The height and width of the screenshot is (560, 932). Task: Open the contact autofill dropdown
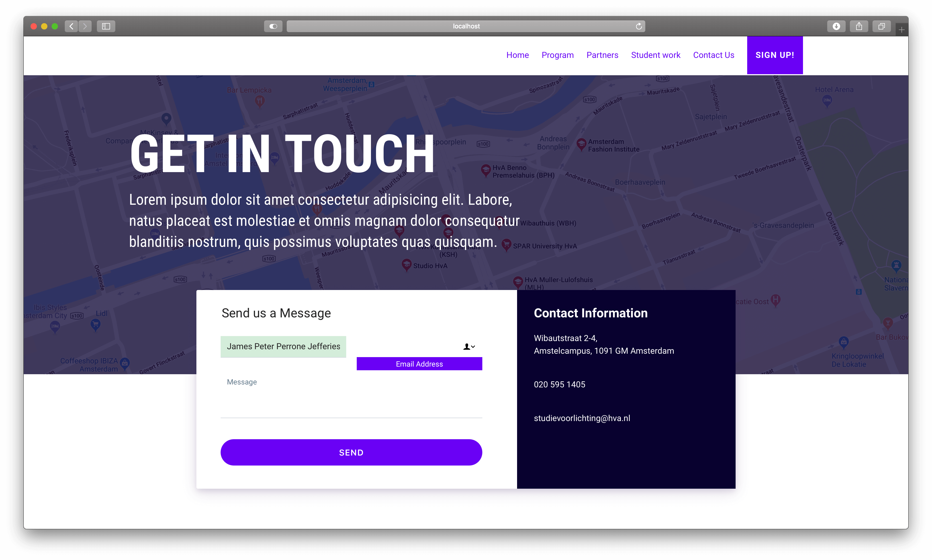[x=469, y=346]
